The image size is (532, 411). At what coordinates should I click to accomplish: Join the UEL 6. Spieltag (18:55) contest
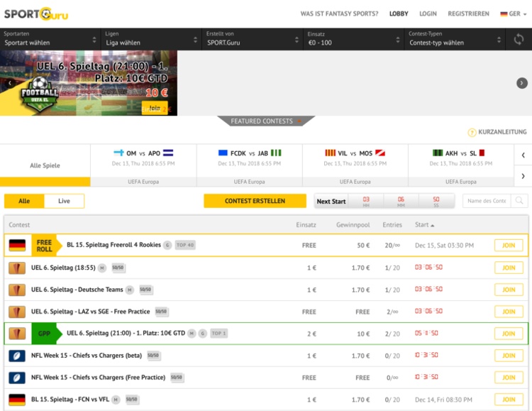pos(509,268)
